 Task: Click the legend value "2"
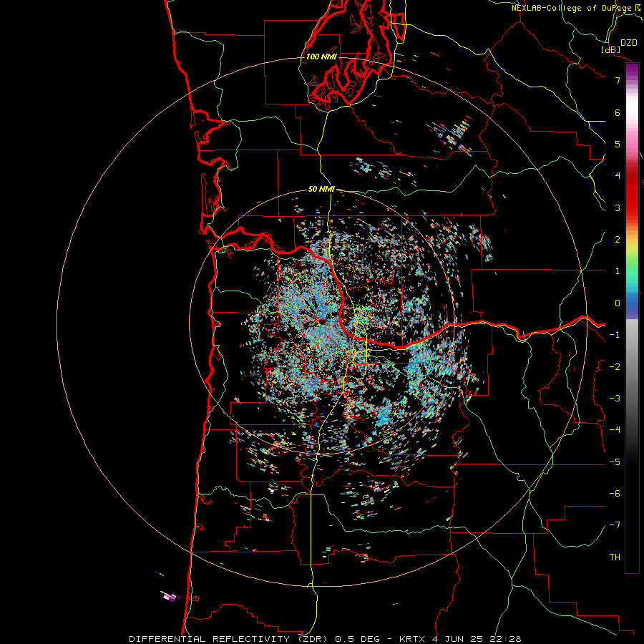pyautogui.click(x=618, y=240)
